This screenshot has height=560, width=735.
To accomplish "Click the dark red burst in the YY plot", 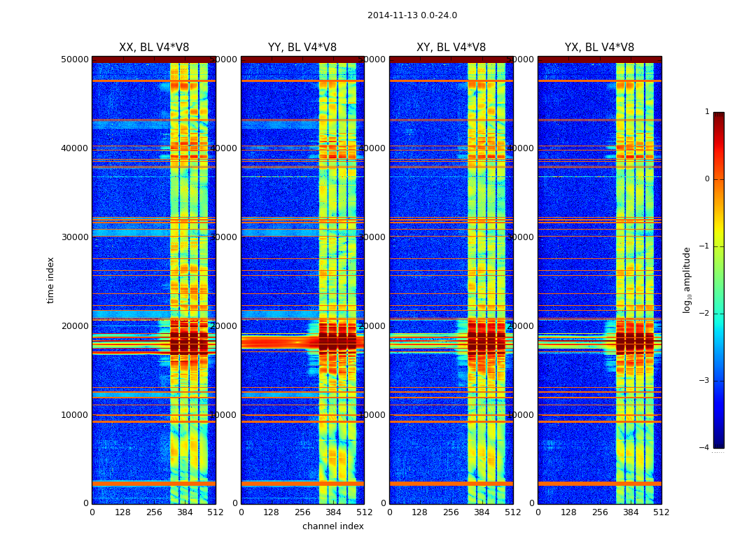I will (302, 342).
